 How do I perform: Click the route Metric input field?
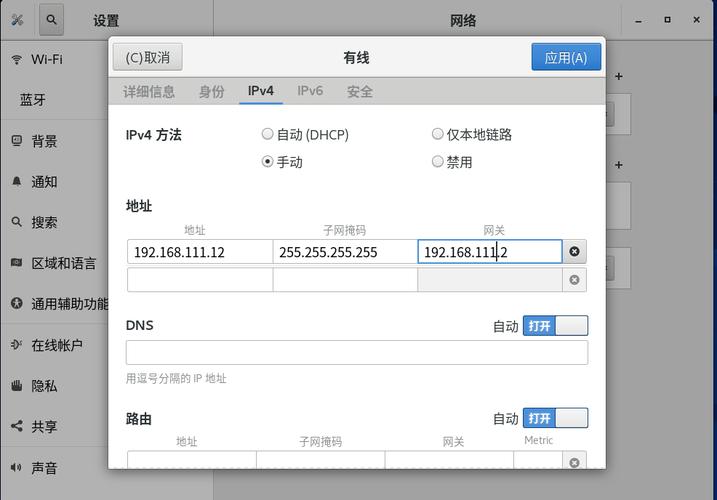538,460
